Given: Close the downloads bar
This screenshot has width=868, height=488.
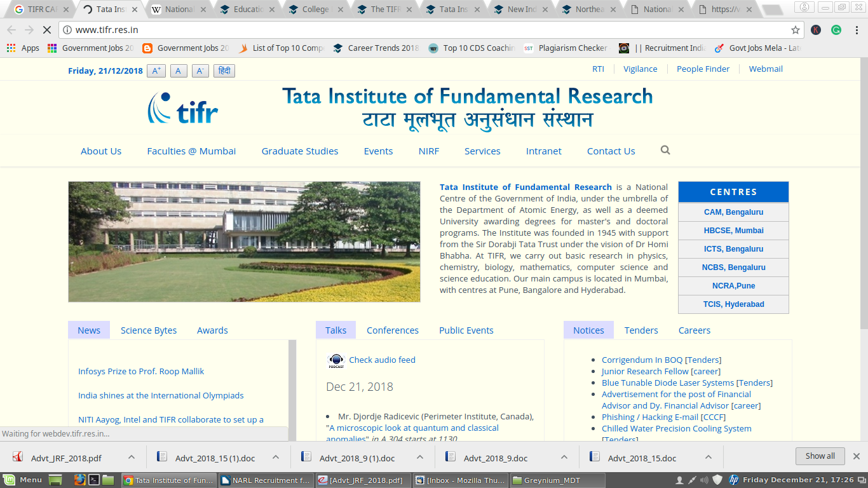Looking at the screenshot, I should tap(856, 456).
